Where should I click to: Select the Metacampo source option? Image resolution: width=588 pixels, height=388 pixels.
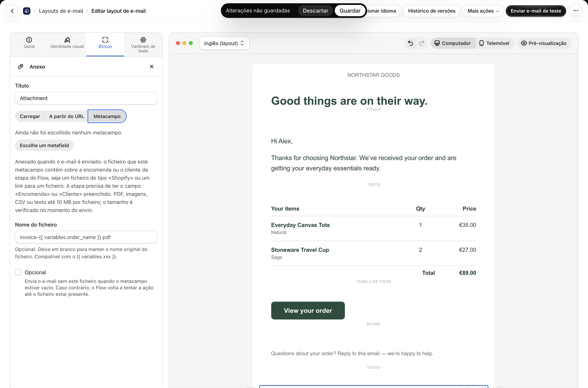pyautogui.click(x=107, y=116)
